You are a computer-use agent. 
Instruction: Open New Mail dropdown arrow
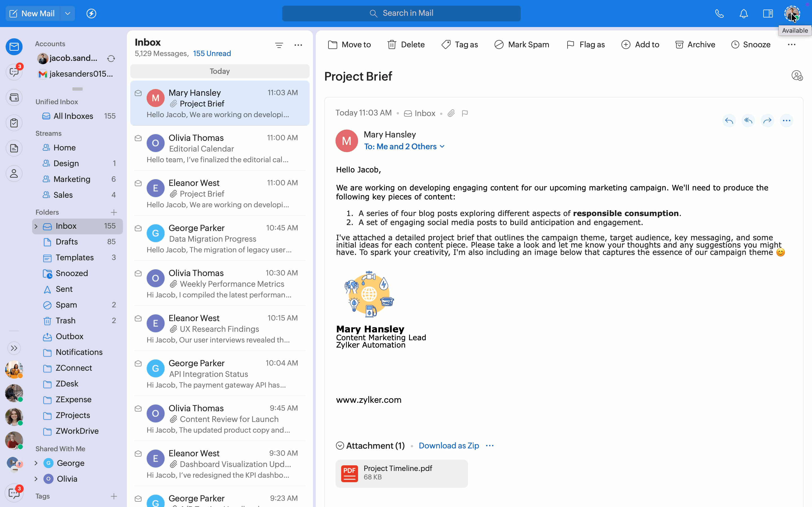coord(67,14)
